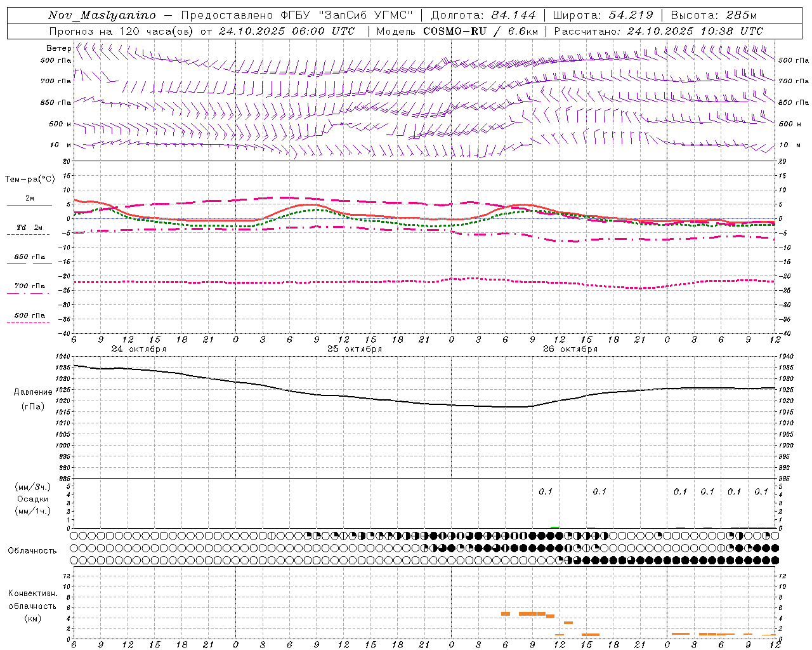The width and height of the screenshot is (812, 650).
Task: Select the provider text "ФГБУ ЗапСиб УГМС"
Action: coord(347,15)
